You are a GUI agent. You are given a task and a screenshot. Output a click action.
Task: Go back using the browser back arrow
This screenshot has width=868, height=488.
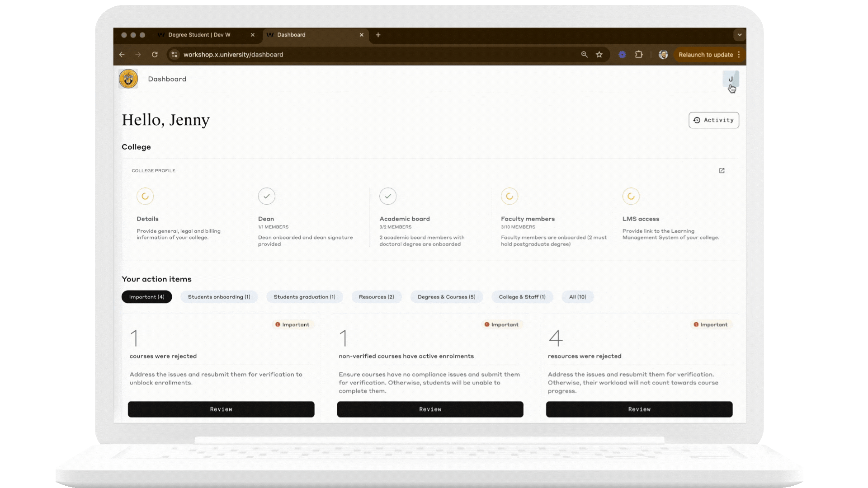(x=122, y=55)
